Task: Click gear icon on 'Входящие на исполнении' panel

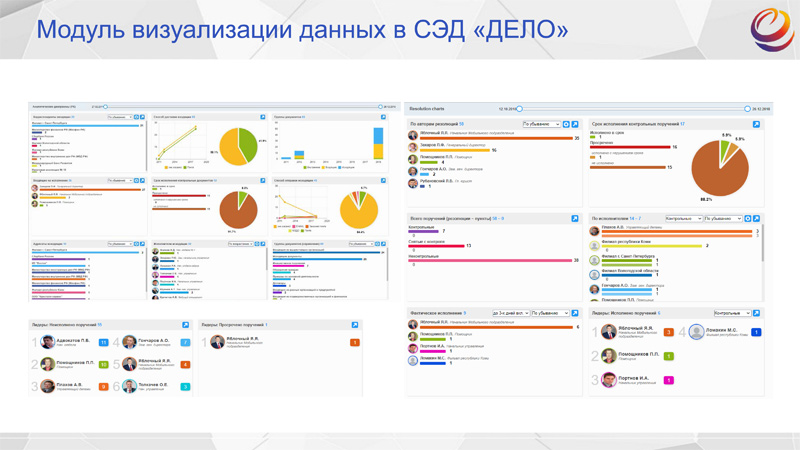Action: coord(136,180)
